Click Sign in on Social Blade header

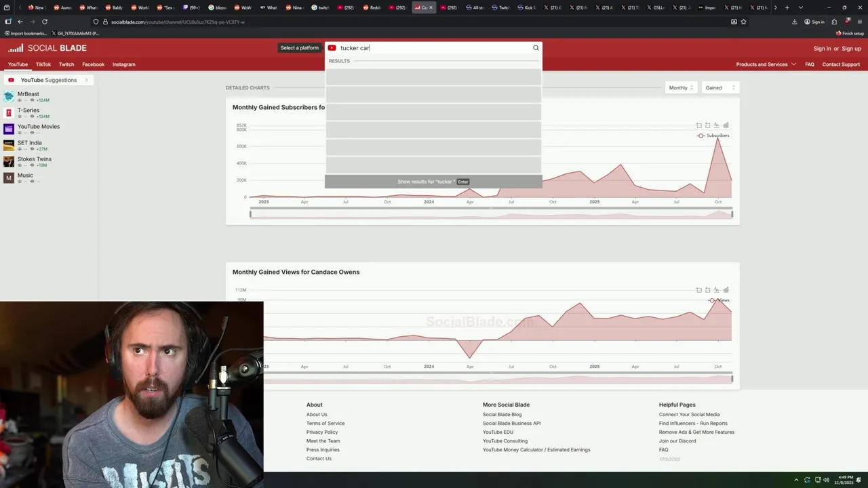pos(822,49)
